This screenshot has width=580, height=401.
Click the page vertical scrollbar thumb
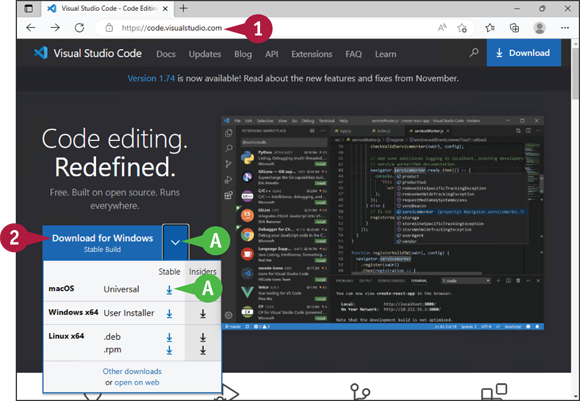click(575, 74)
